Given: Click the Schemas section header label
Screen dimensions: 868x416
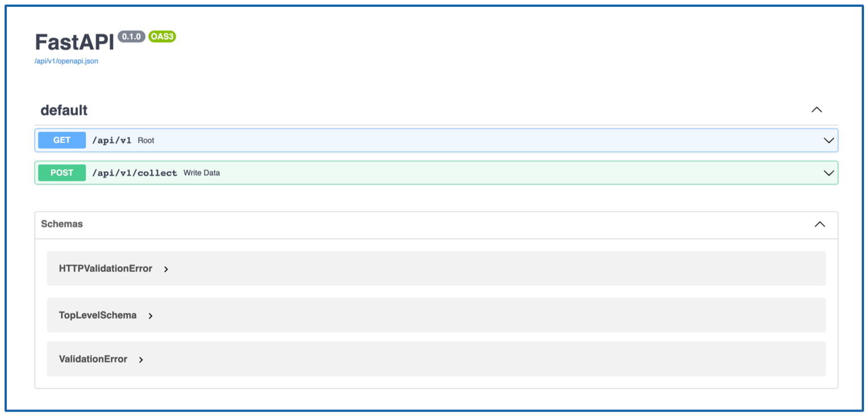Looking at the screenshot, I should point(62,224).
